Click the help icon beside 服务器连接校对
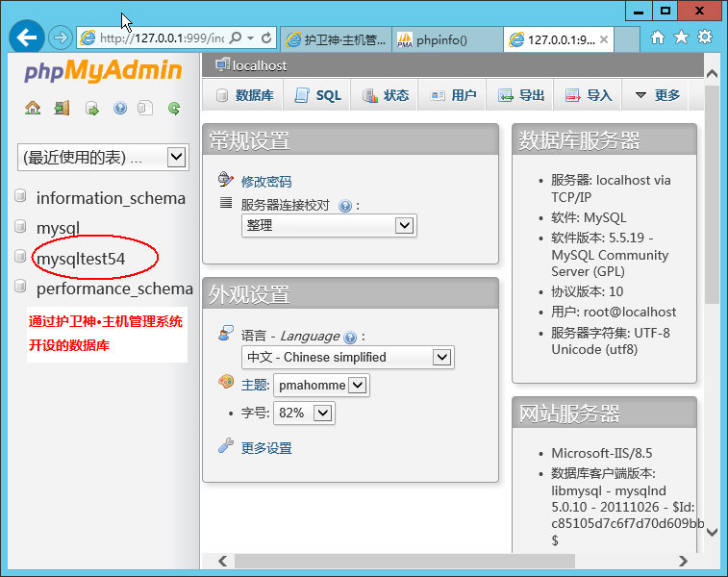 tap(345, 206)
